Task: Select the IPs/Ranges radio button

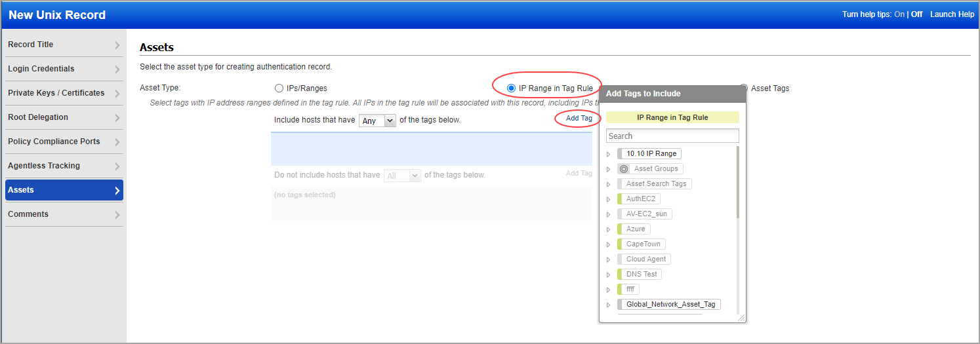Action: 279,88
